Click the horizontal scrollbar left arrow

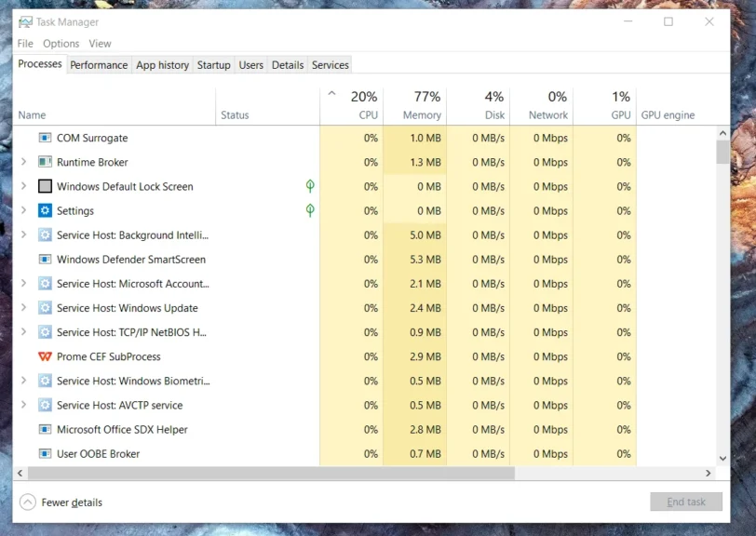[x=20, y=474]
